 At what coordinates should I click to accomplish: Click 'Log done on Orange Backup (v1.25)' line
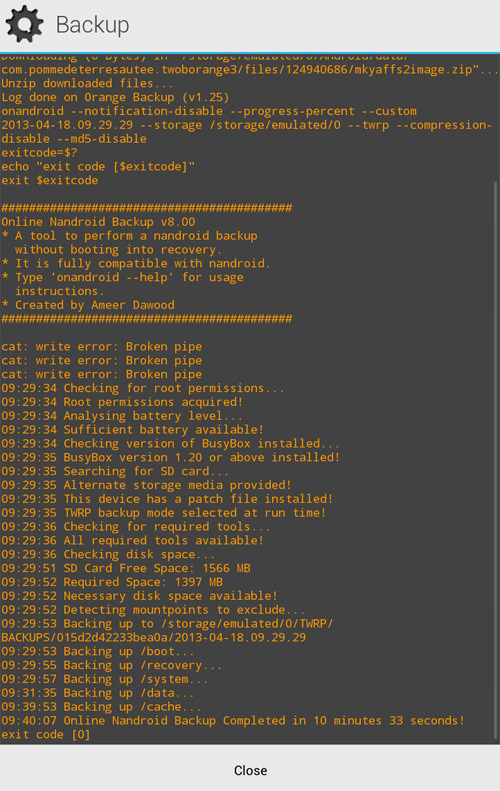click(115, 97)
